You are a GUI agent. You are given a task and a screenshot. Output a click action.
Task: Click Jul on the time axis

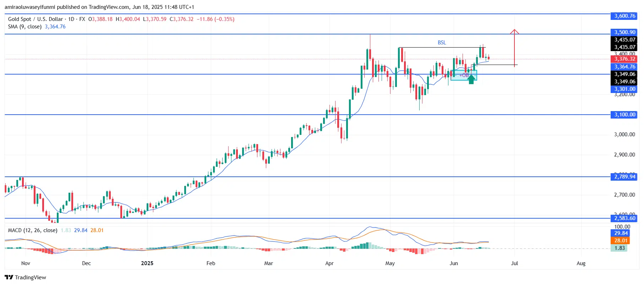514,263
